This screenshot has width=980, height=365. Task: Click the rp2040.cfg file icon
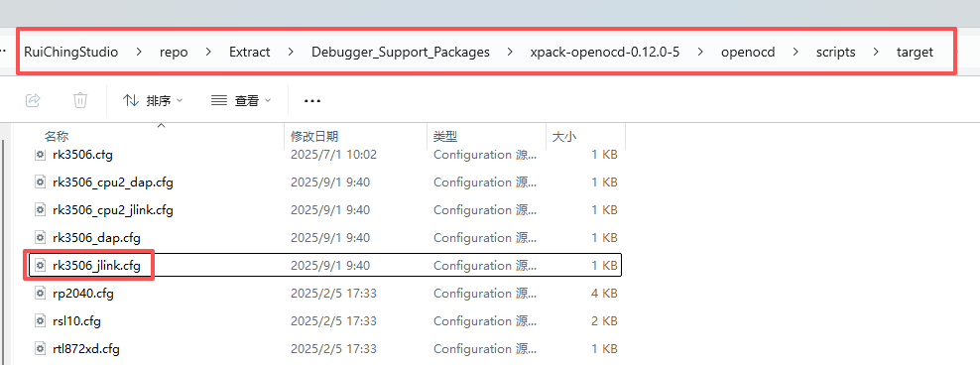[40, 294]
